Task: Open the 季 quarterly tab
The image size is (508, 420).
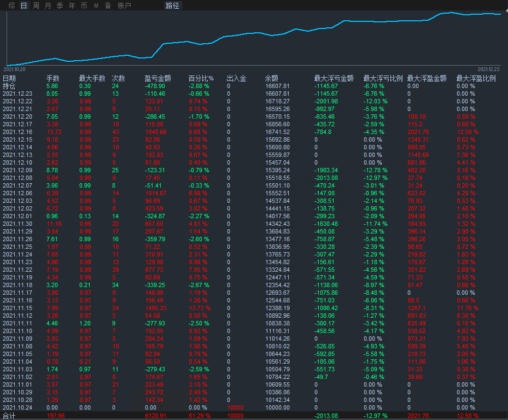Action: tap(60, 5)
